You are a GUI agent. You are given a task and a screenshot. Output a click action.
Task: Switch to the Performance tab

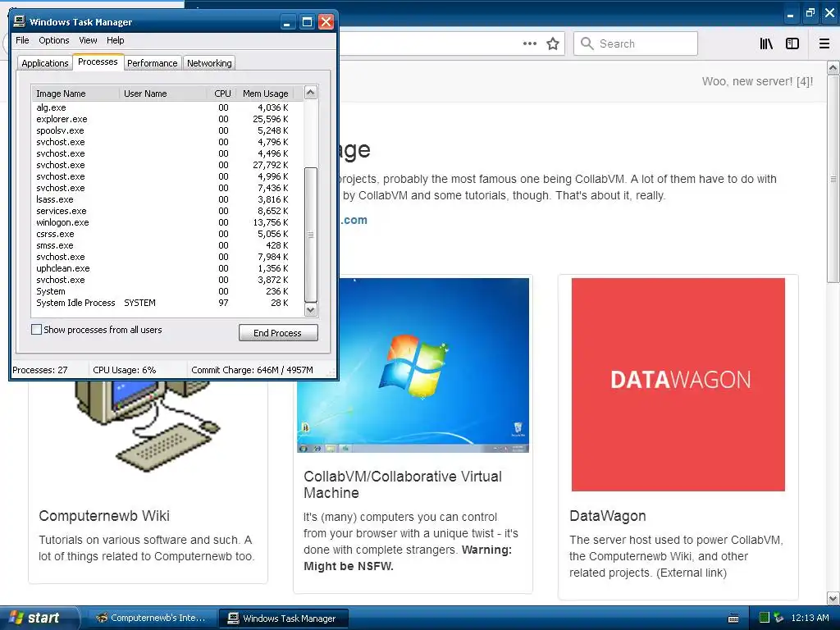tap(152, 63)
